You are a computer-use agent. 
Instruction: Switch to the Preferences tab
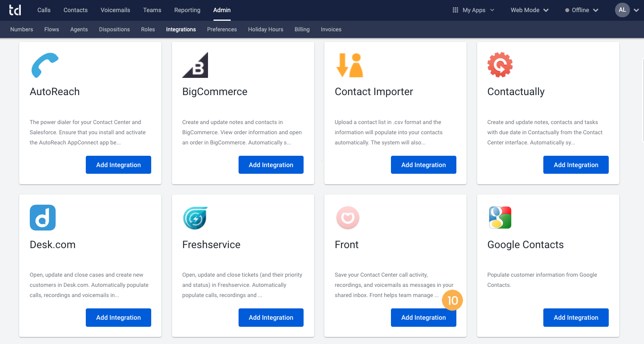tap(222, 29)
